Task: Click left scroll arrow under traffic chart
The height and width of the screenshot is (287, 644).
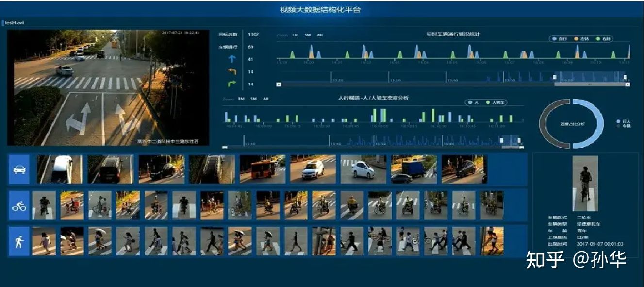Action: (279, 84)
